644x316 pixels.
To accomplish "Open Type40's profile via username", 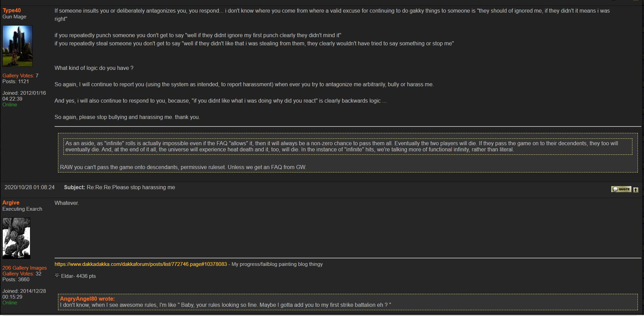I will tap(12, 11).
